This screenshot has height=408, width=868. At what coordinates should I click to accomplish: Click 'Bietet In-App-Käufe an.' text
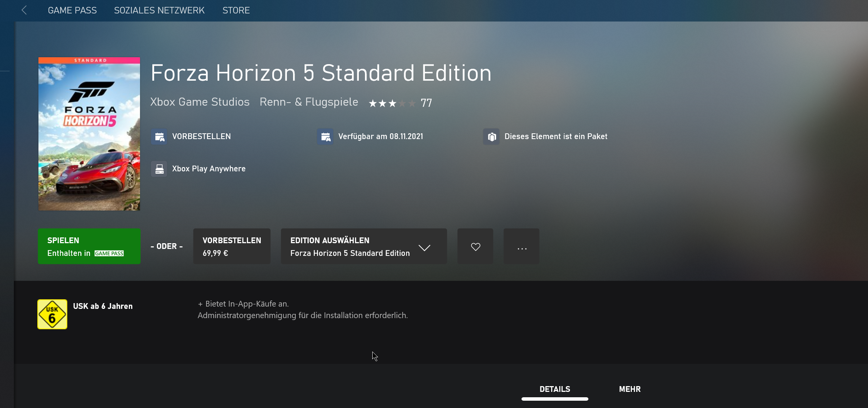click(247, 304)
